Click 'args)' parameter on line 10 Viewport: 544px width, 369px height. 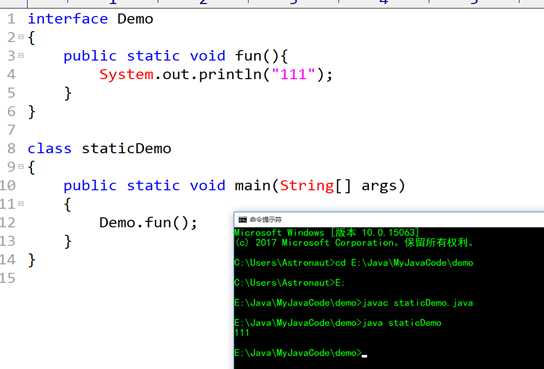(x=383, y=186)
